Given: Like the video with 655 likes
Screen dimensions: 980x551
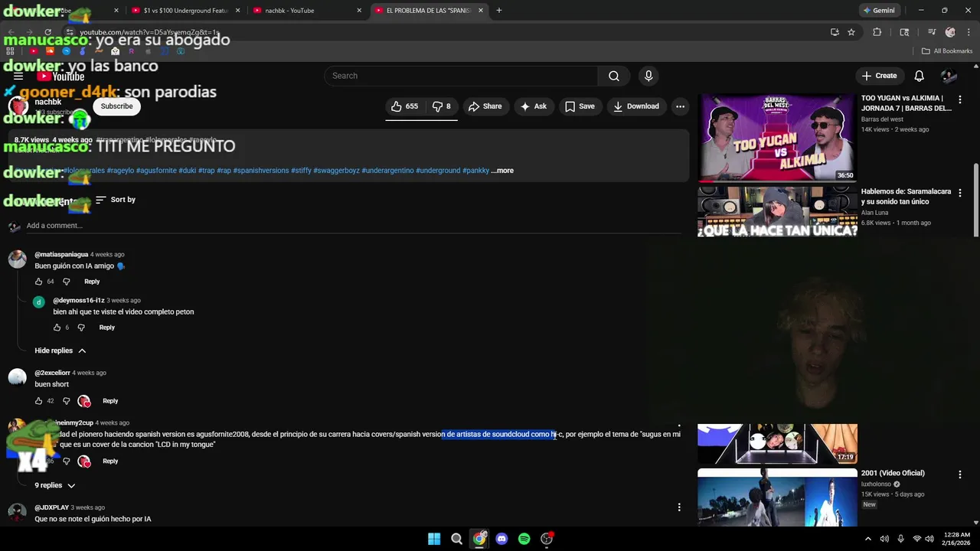Looking at the screenshot, I should 405,106.
